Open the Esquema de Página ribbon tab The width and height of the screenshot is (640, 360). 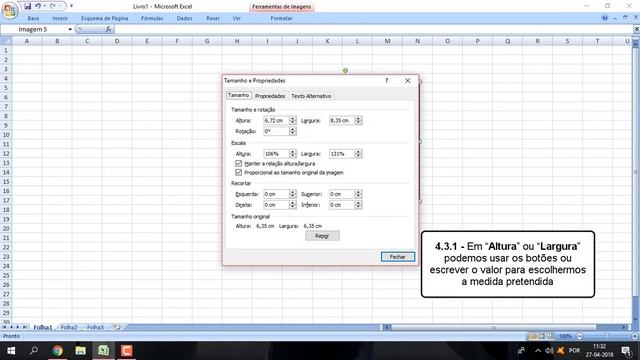pos(104,18)
